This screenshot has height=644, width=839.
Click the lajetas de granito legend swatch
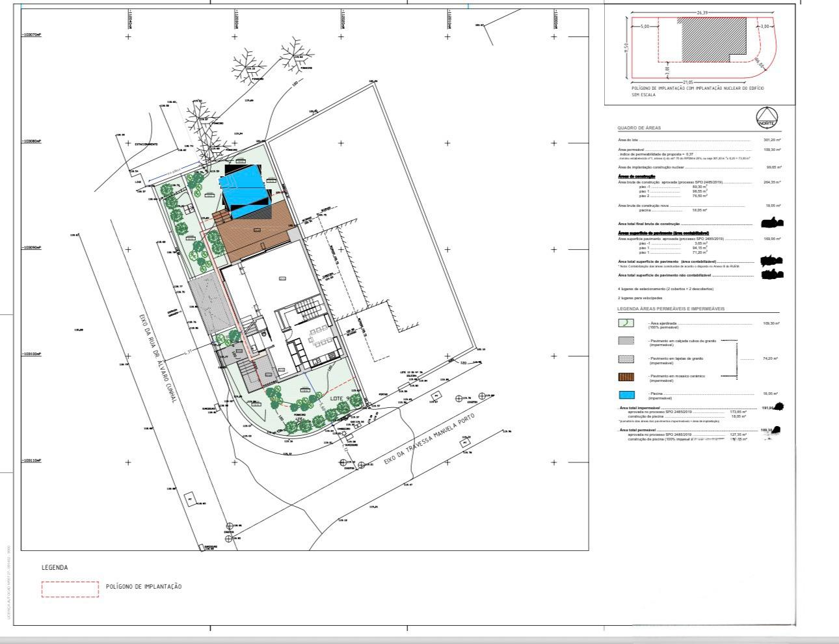(x=626, y=358)
